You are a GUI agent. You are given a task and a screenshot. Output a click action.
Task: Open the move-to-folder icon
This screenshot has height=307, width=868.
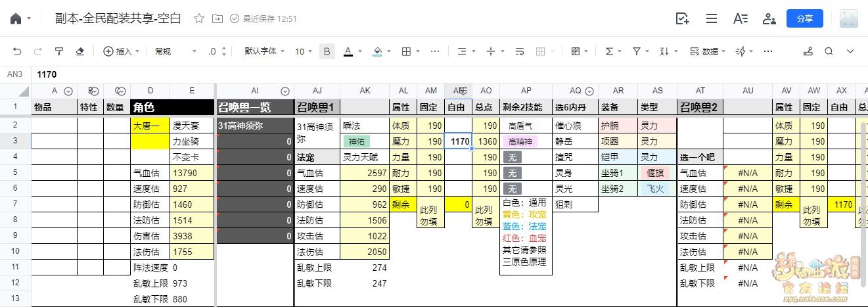click(x=217, y=18)
